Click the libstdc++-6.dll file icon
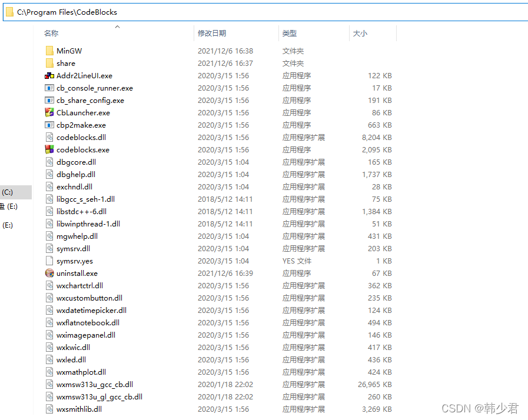 [49, 211]
